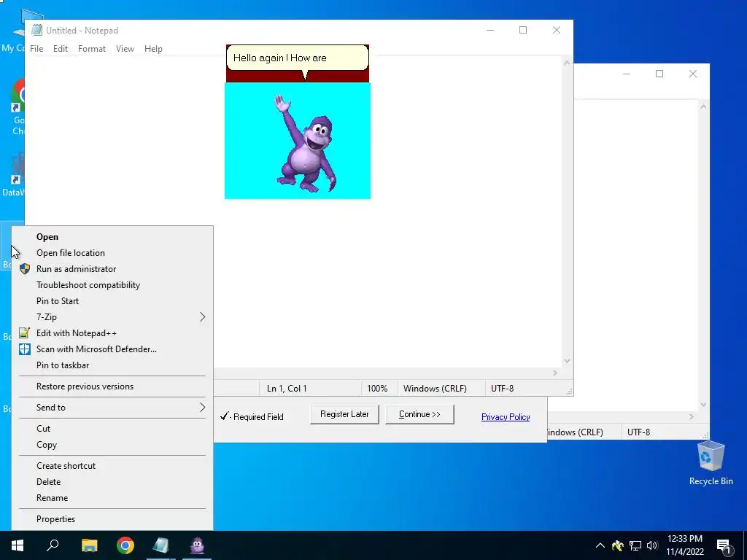Open the notification center icon
747x560 pixels.
coord(724,547)
